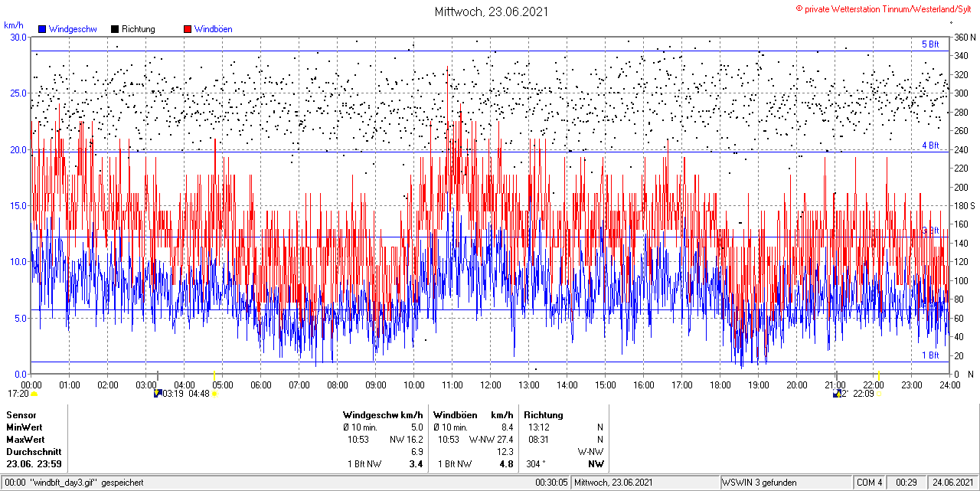Click the sunrise sun icon after 04:48
This screenshot has height=491, width=980.
[x=214, y=394]
